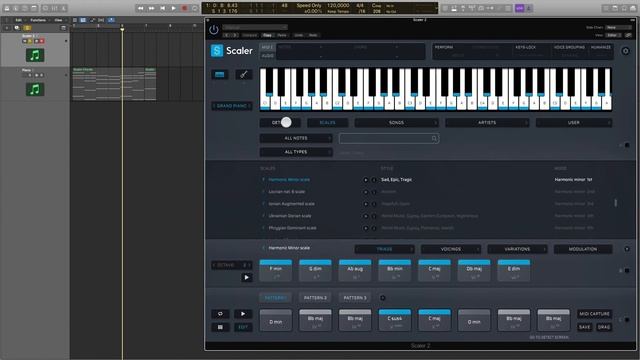Toggle the Scaler plugin power button
The width and height of the screenshot is (640, 360).
coord(213,30)
